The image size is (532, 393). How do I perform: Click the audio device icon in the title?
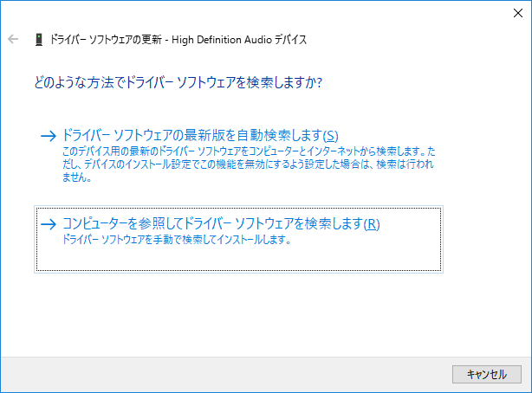click(x=39, y=39)
